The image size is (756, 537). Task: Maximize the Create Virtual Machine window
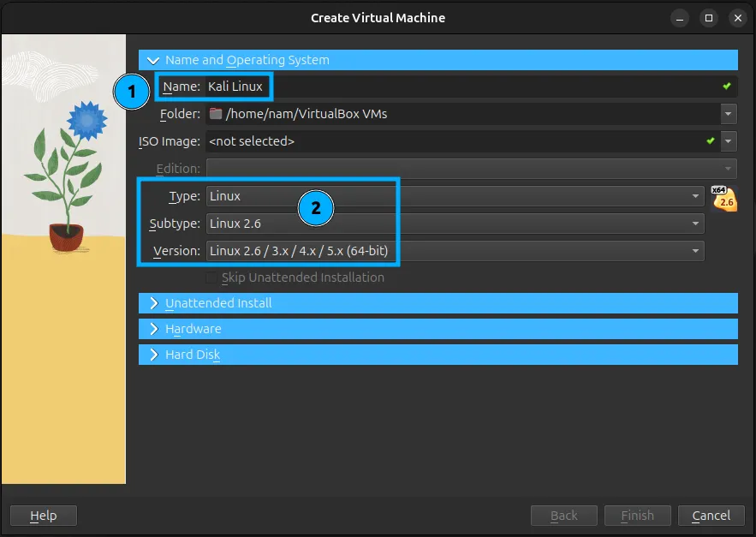(709, 18)
